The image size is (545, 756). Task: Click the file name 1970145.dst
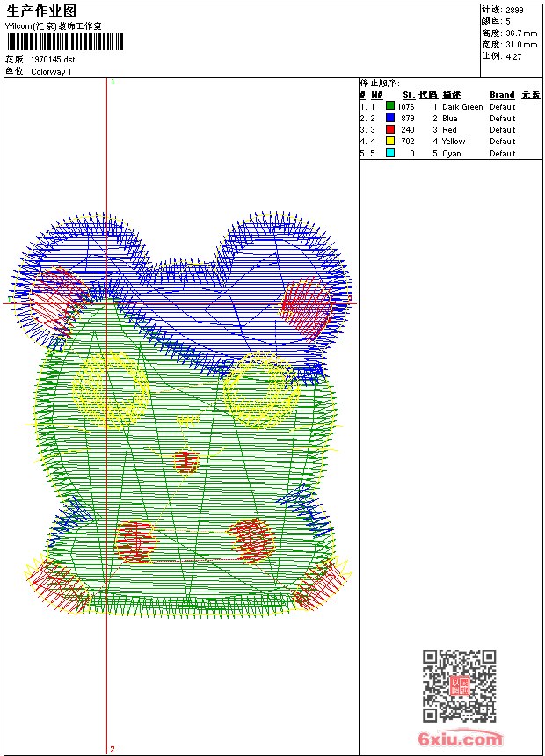[53, 60]
